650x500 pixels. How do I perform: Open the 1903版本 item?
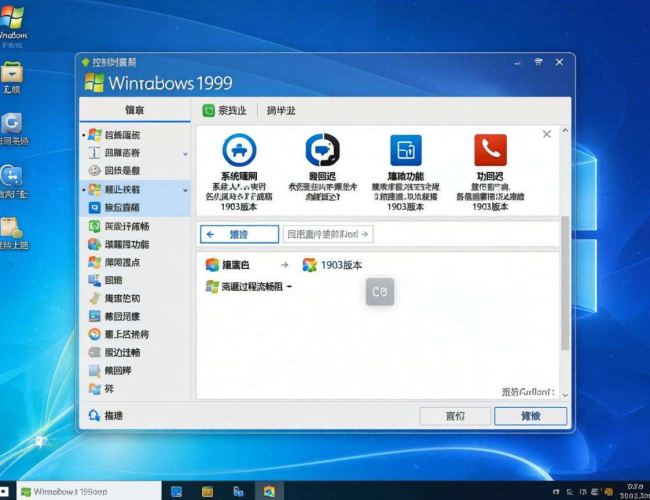click(x=332, y=265)
